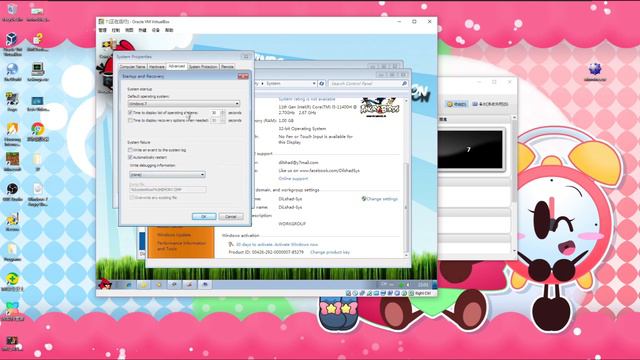Open Windows Update in the orange side panel

(174, 235)
